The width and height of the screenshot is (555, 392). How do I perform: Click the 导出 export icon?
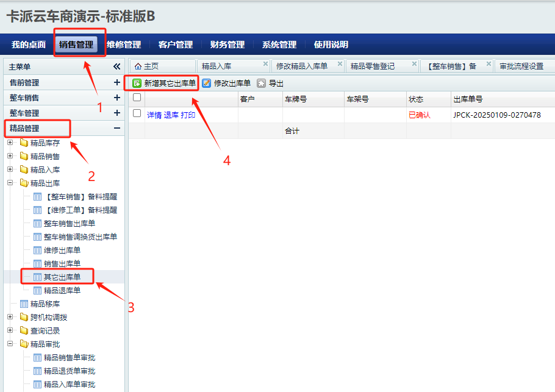(x=262, y=83)
